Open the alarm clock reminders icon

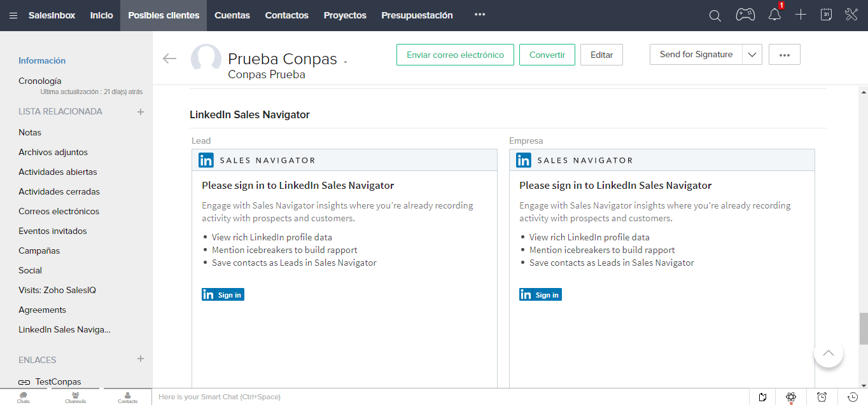pos(822,397)
